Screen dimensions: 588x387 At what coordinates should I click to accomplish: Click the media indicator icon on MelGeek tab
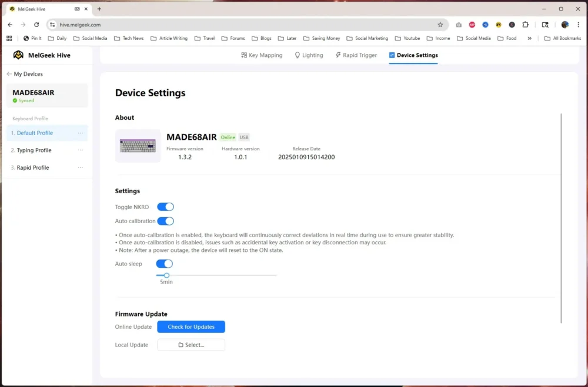pyautogui.click(x=77, y=9)
